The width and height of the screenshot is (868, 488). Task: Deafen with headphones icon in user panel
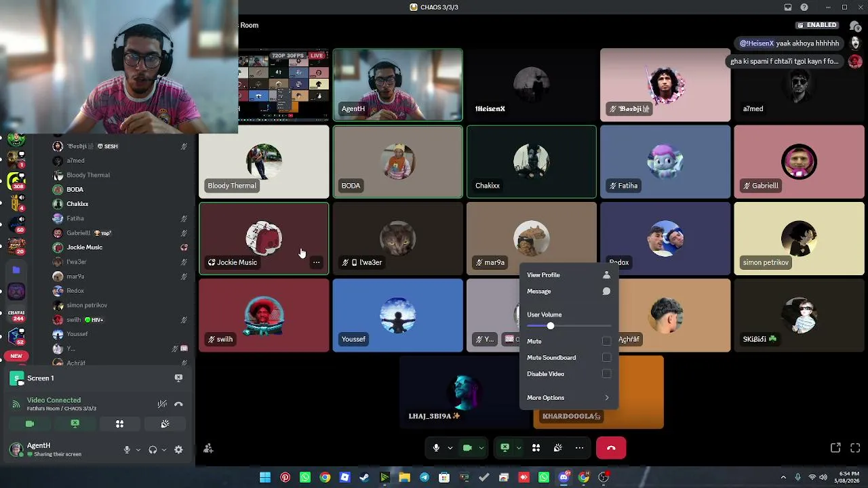(153, 449)
